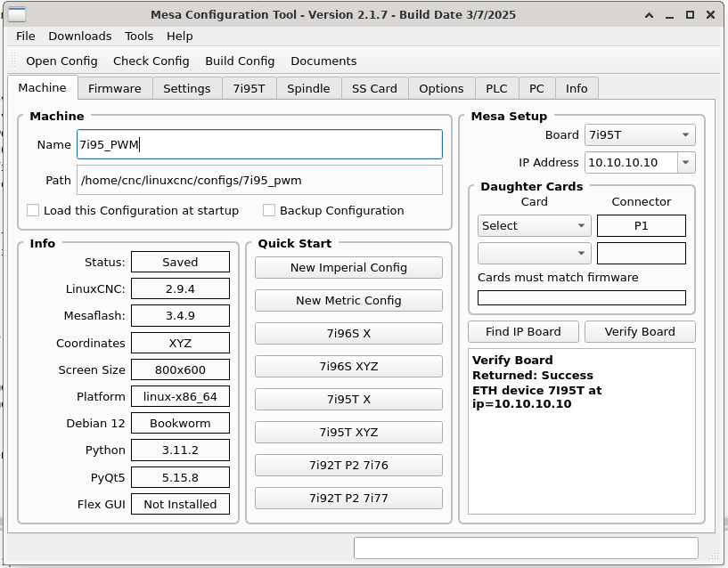Click the Mesaflash version 3.4.9

(x=180, y=316)
